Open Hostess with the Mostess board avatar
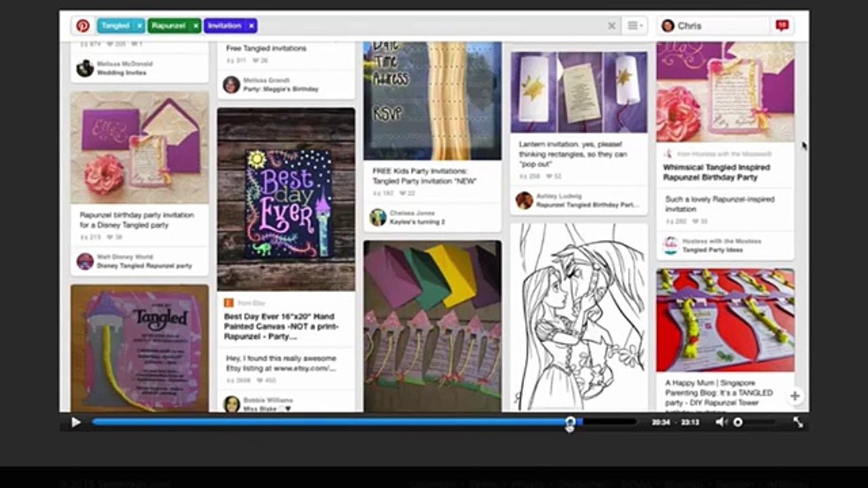This screenshot has height=488, width=868. (x=671, y=245)
